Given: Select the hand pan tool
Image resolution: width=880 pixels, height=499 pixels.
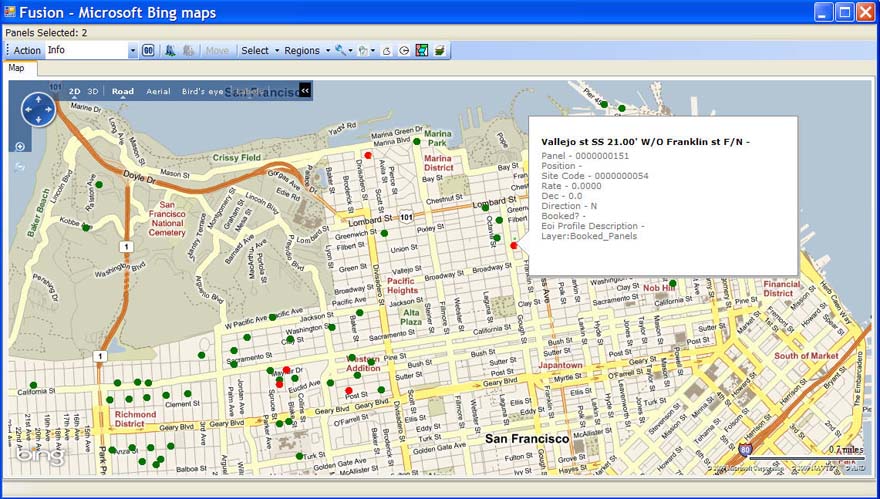Looking at the screenshot, I should [x=363, y=51].
